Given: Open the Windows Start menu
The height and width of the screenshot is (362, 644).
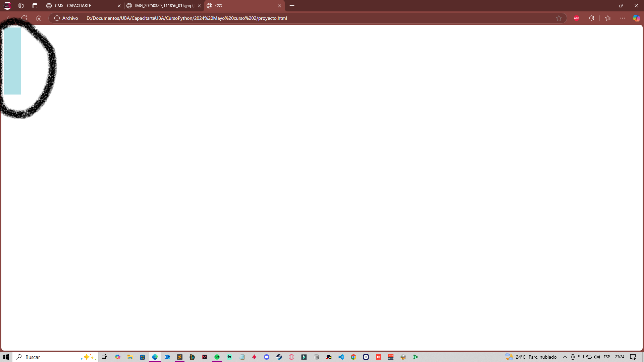Looking at the screenshot, I should 6,357.
